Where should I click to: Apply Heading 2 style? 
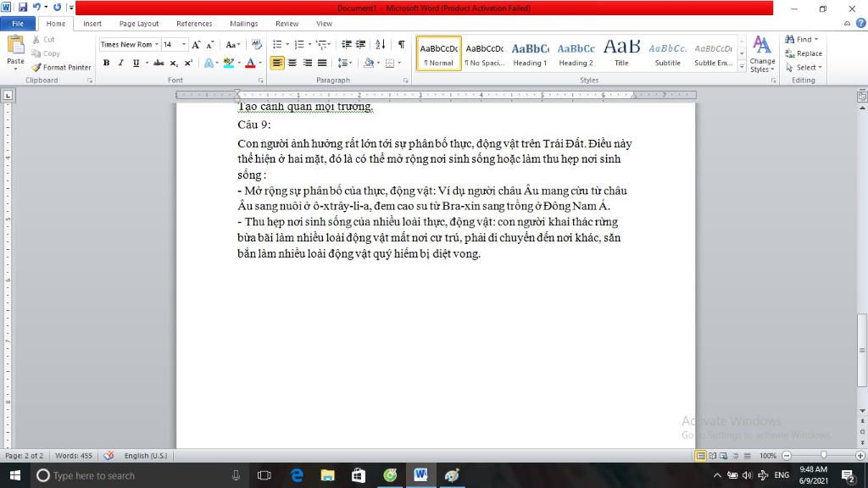coord(576,53)
